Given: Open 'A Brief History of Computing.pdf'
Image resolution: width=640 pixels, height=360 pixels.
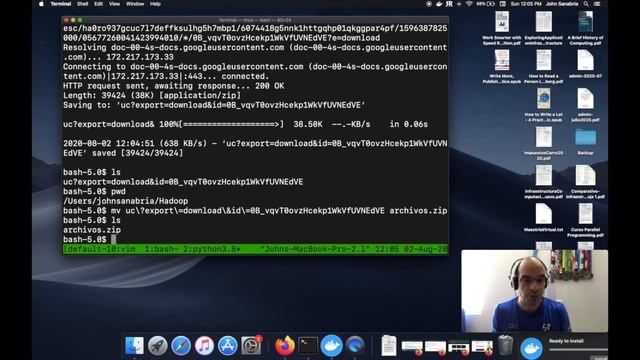Looking at the screenshot, I should coord(585,28).
